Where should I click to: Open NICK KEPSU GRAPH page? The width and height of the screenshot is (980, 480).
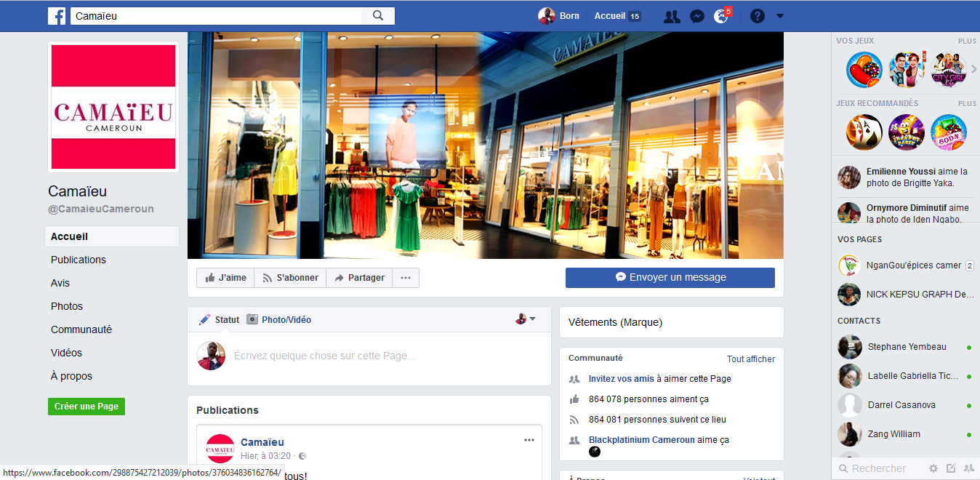tap(905, 295)
